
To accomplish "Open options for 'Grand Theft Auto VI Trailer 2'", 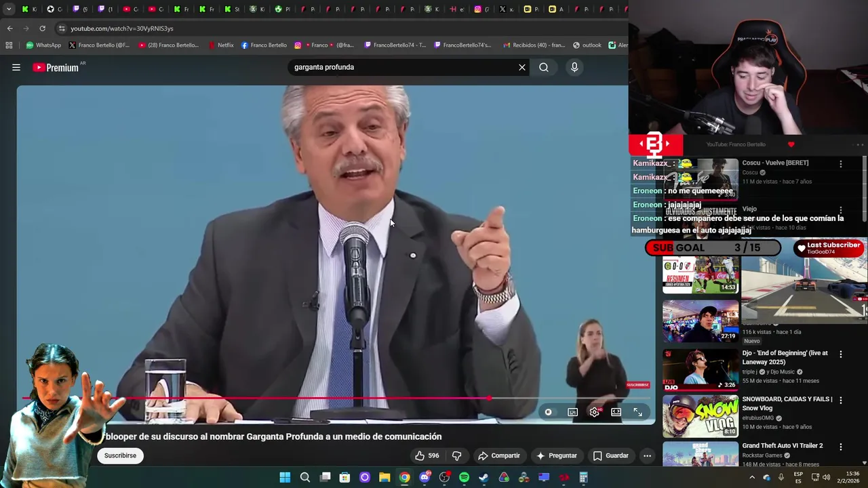I will click(x=841, y=447).
